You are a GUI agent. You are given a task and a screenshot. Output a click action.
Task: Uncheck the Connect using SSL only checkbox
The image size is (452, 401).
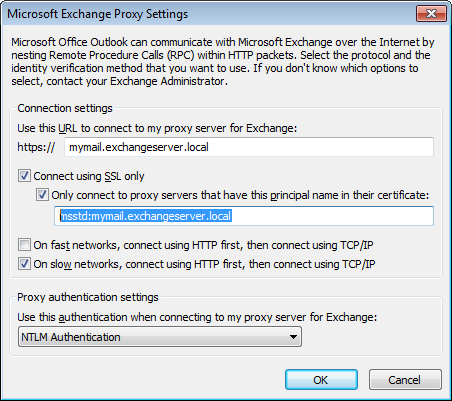tap(24, 176)
